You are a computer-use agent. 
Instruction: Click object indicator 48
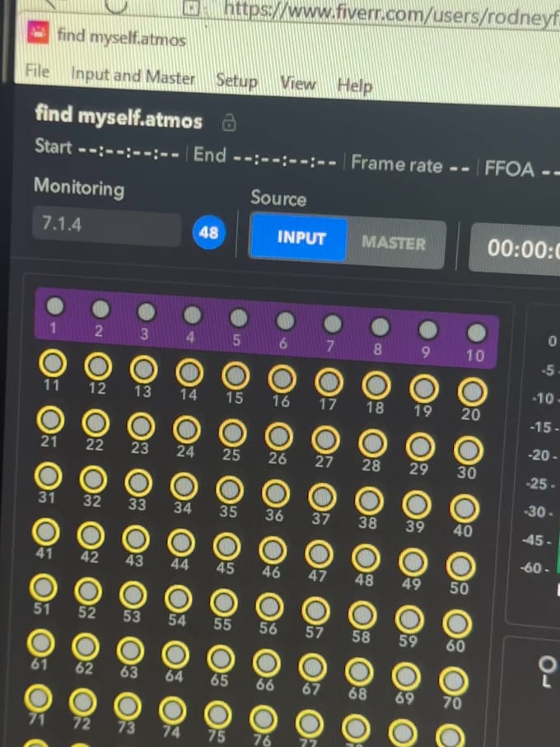366,558
